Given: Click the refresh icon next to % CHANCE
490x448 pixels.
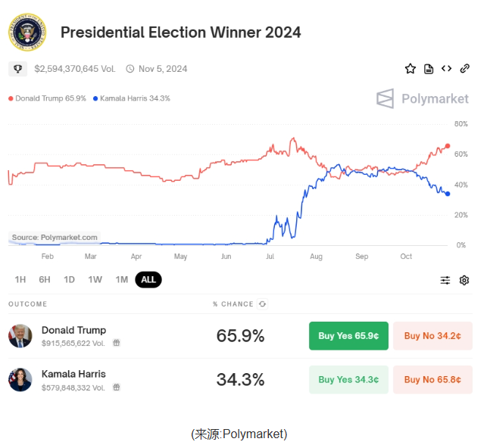Looking at the screenshot, I should pos(262,303).
